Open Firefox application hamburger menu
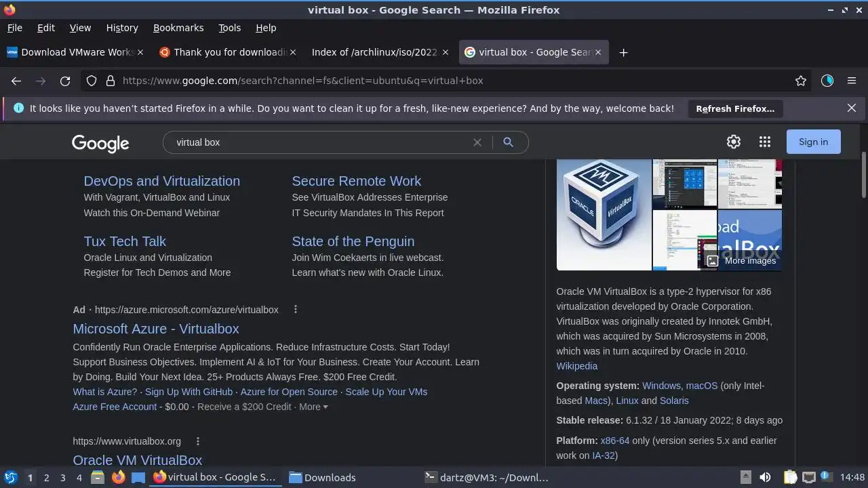The width and height of the screenshot is (868, 488). pyautogui.click(x=852, y=81)
